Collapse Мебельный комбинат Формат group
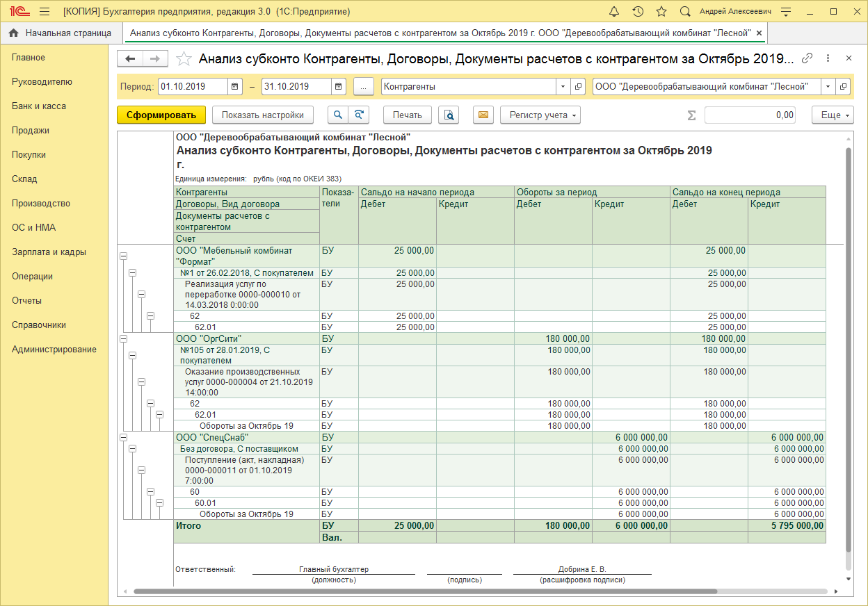Image resolution: width=868 pixels, height=606 pixels. pyautogui.click(x=124, y=256)
